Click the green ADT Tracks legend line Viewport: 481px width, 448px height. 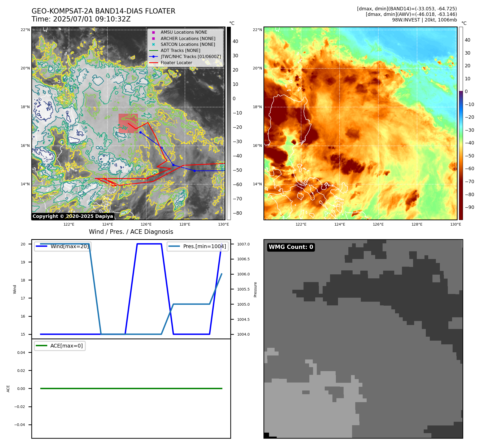point(153,51)
